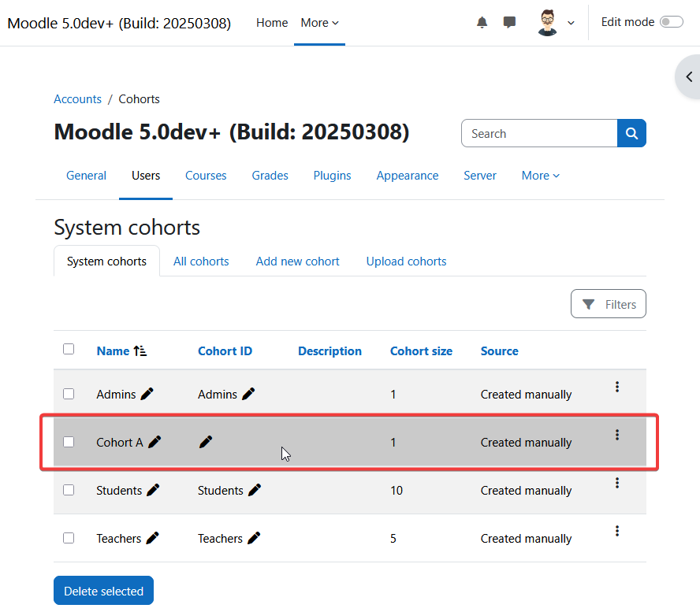Open actions kebab menu for Teachers row
700x612 pixels.
(617, 531)
